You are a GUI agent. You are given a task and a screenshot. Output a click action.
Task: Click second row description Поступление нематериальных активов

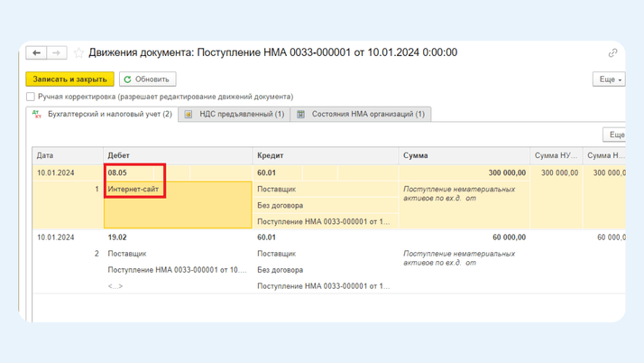pyautogui.click(x=459, y=258)
